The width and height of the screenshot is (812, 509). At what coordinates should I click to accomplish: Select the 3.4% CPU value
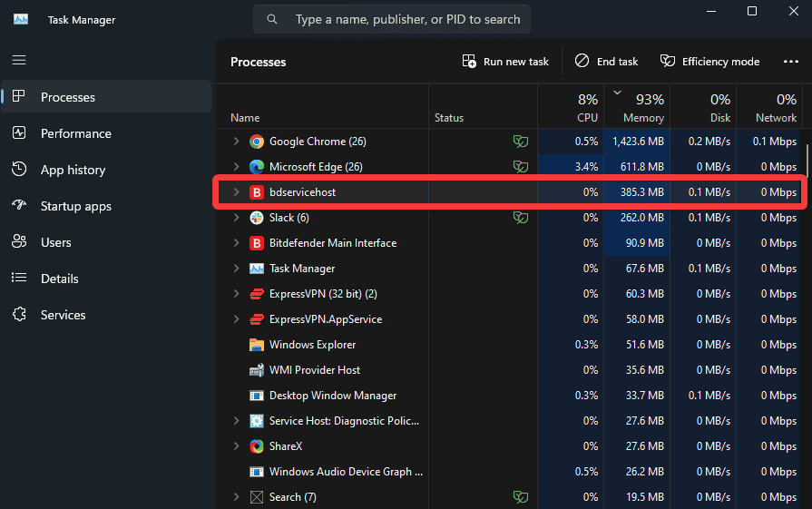click(586, 167)
